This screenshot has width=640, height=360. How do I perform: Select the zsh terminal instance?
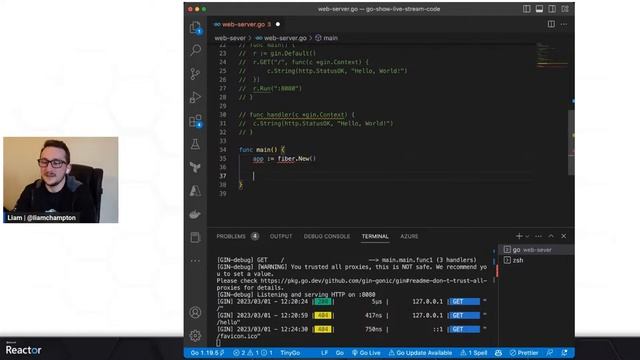536,260
